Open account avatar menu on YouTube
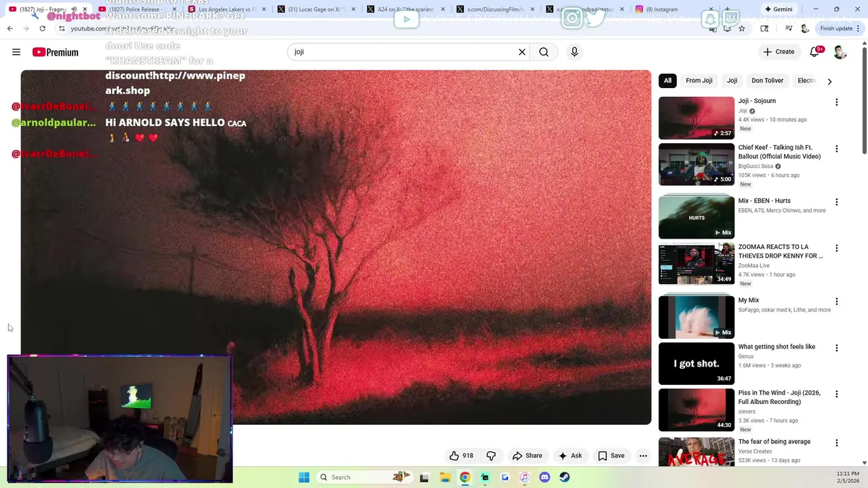 840,52
